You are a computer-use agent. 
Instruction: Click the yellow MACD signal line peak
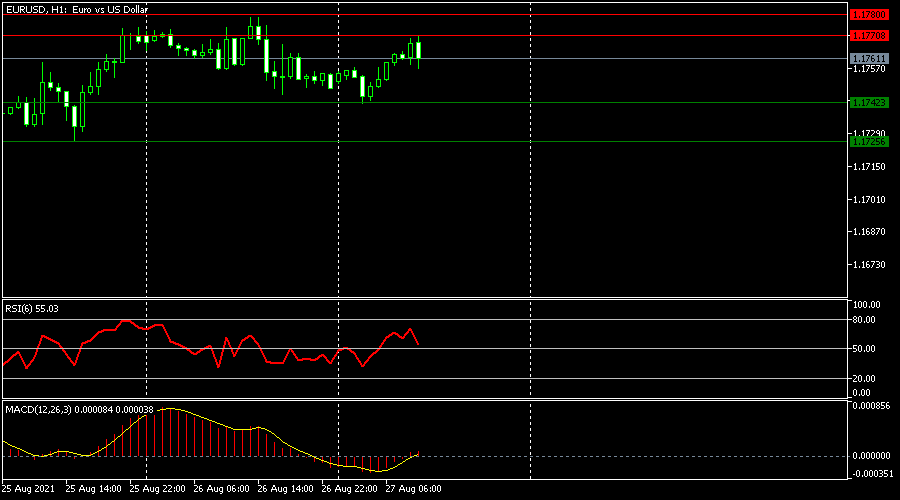click(170, 409)
